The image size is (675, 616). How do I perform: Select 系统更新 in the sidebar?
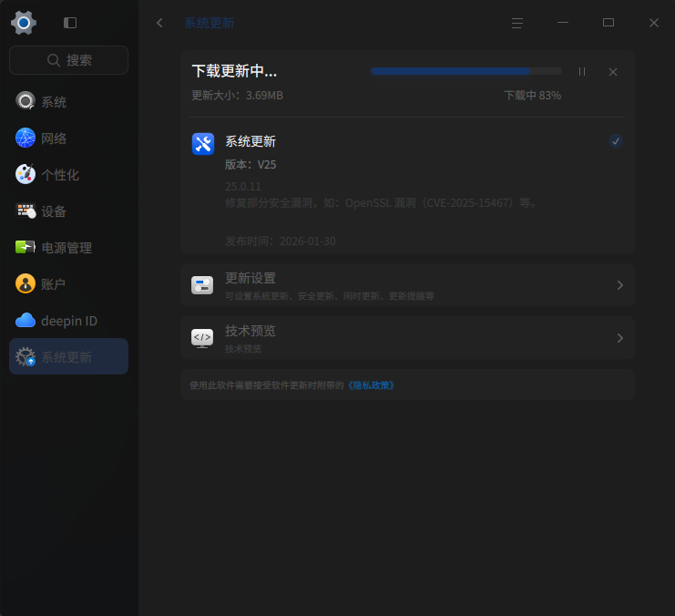pyautogui.click(x=68, y=356)
